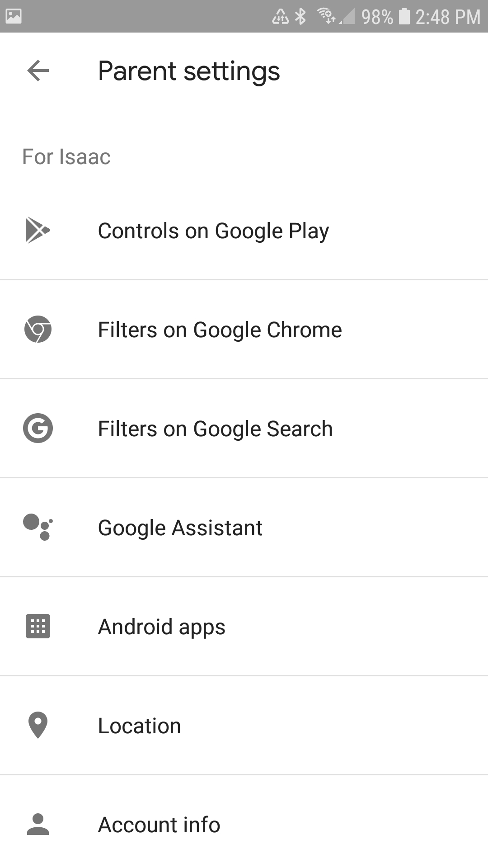Image resolution: width=488 pixels, height=868 pixels.
Task: Tap the back arrow icon
Action: pos(38,71)
